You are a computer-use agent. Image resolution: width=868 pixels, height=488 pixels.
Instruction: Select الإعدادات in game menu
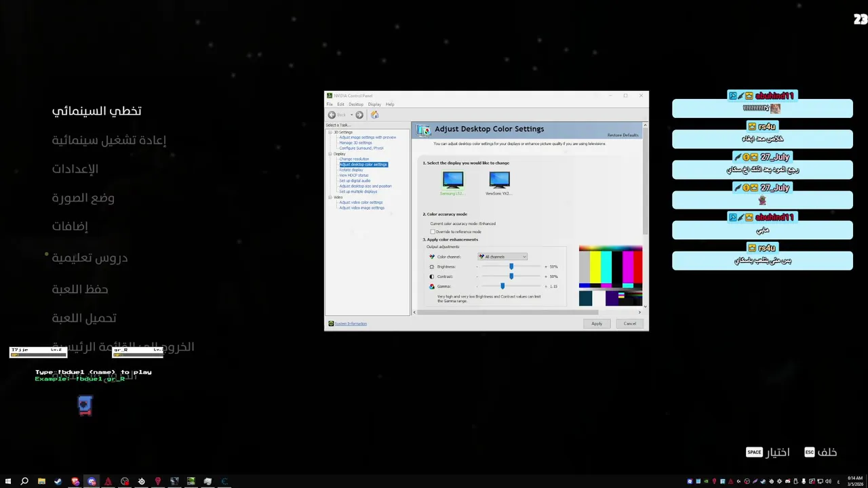coord(75,169)
